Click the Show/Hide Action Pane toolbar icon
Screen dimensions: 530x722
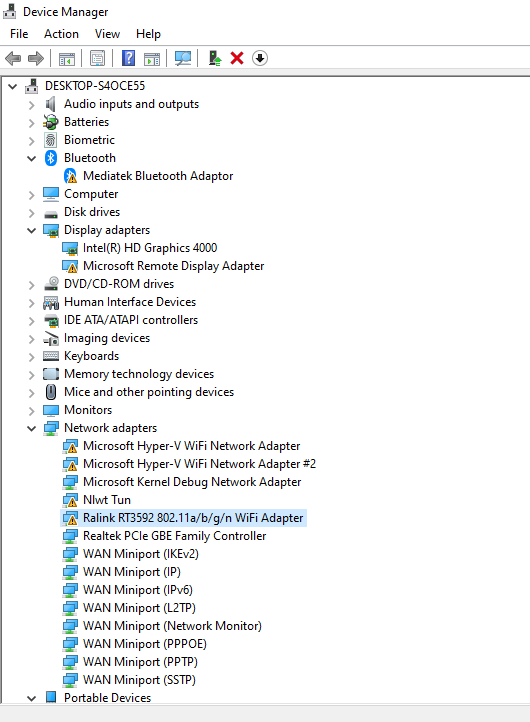pos(152,58)
